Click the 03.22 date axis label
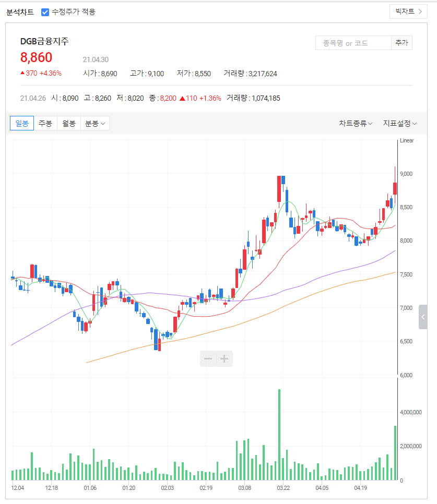Viewport: 437px width, 504px height. pos(284,488)
